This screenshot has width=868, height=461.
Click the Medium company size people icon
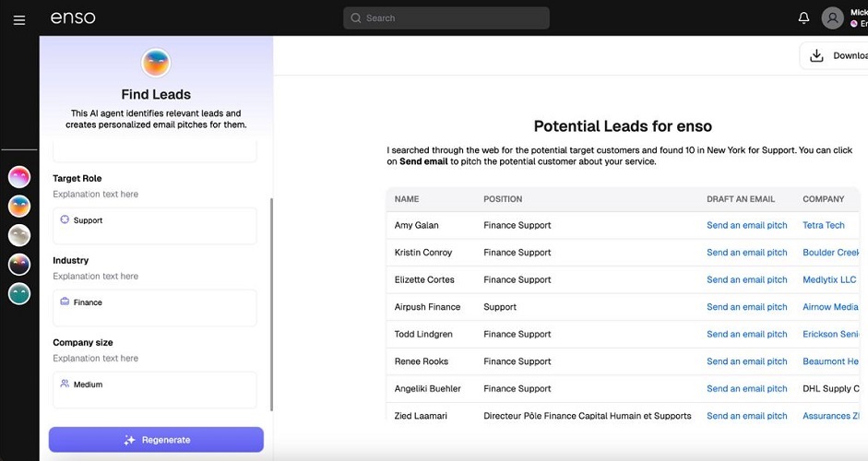pos(65,384)
